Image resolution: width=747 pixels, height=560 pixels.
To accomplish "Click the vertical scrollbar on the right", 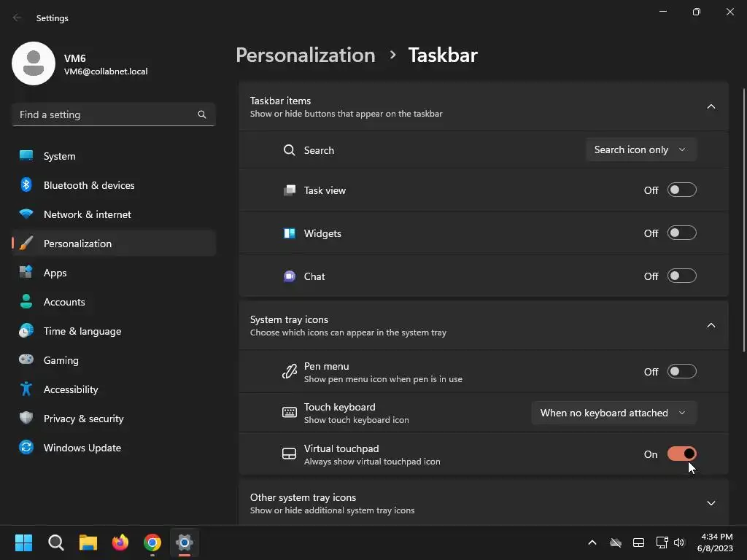I will click(743, 220).
